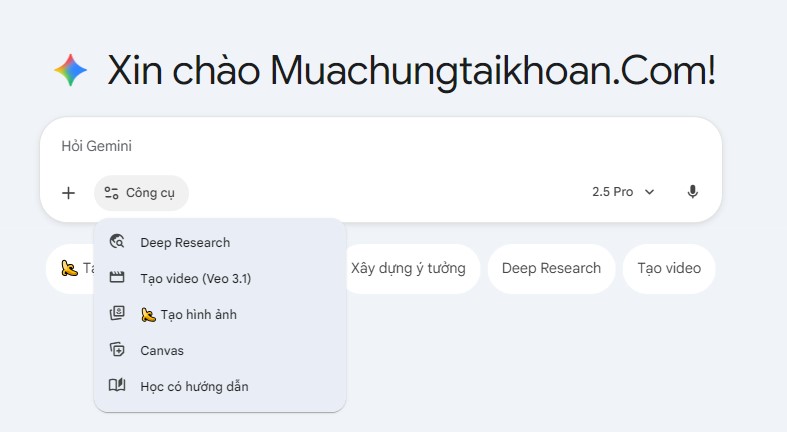Toggle the Công cụ tools button
Image resolution: width=787 pixels, height=432 pixels.
pos(141,193)
